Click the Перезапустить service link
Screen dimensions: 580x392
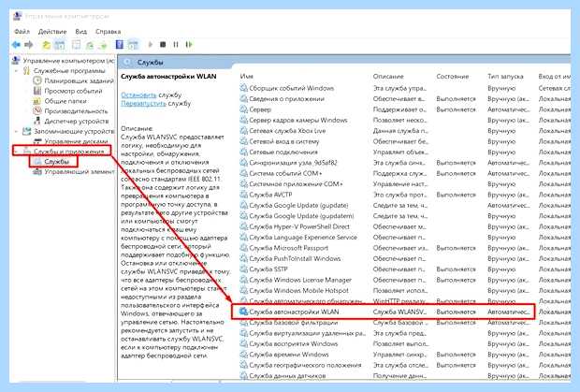(143, 104)
